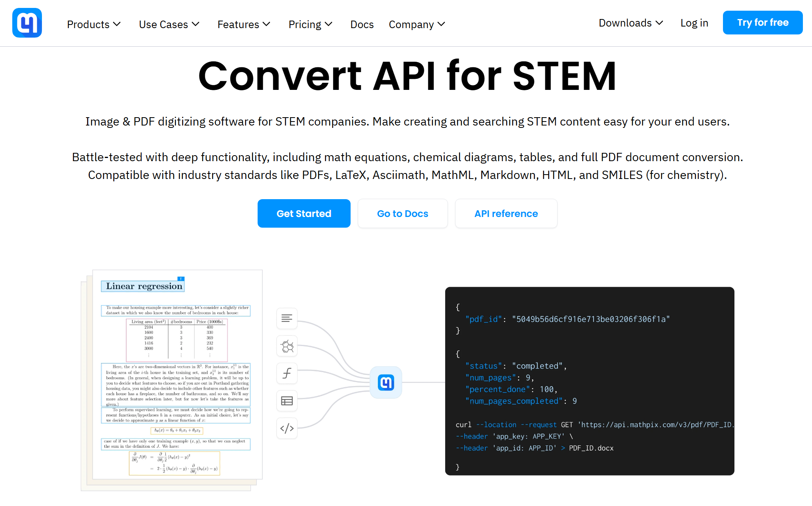Viewport: 812px width, 506px height.
Task: Click the "num_pages_completed": 9 line
Action: (x=521, y=401)
